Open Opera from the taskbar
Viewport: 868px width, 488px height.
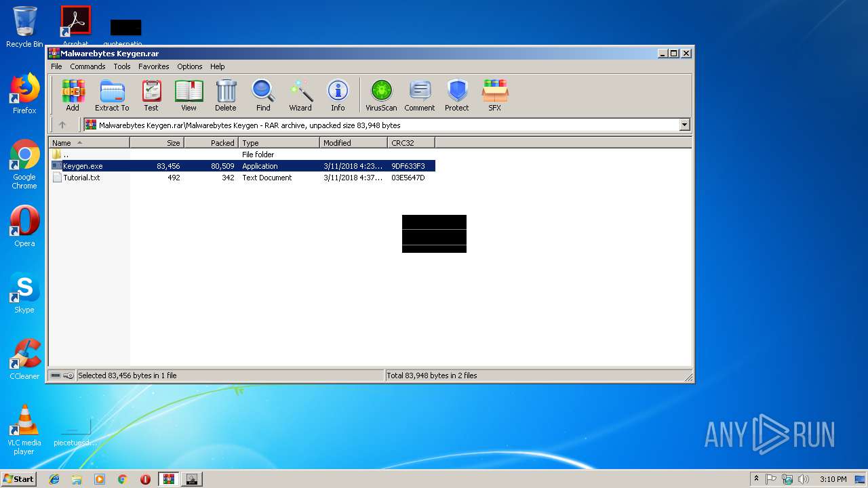pyautogui.click(x=145, y=479)
